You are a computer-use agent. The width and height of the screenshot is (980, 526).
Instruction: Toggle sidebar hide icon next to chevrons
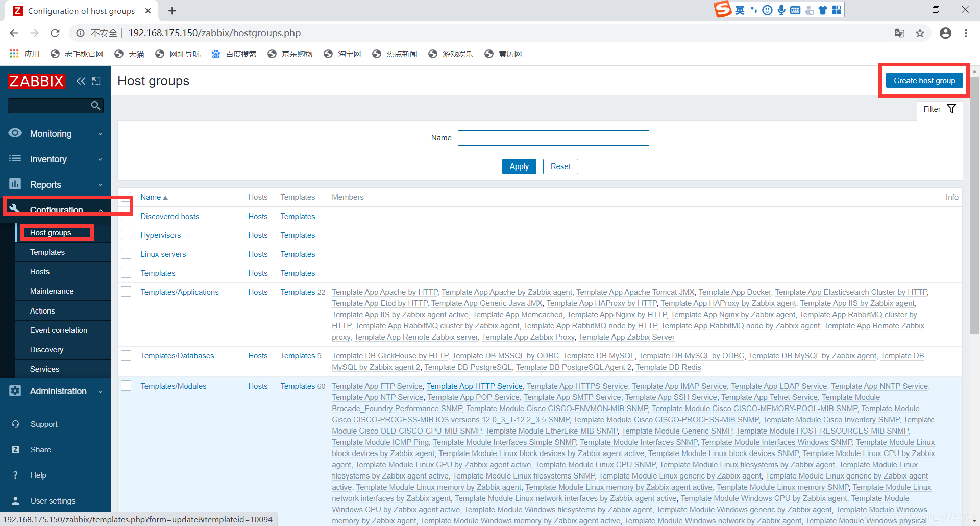tap(96, 81)
